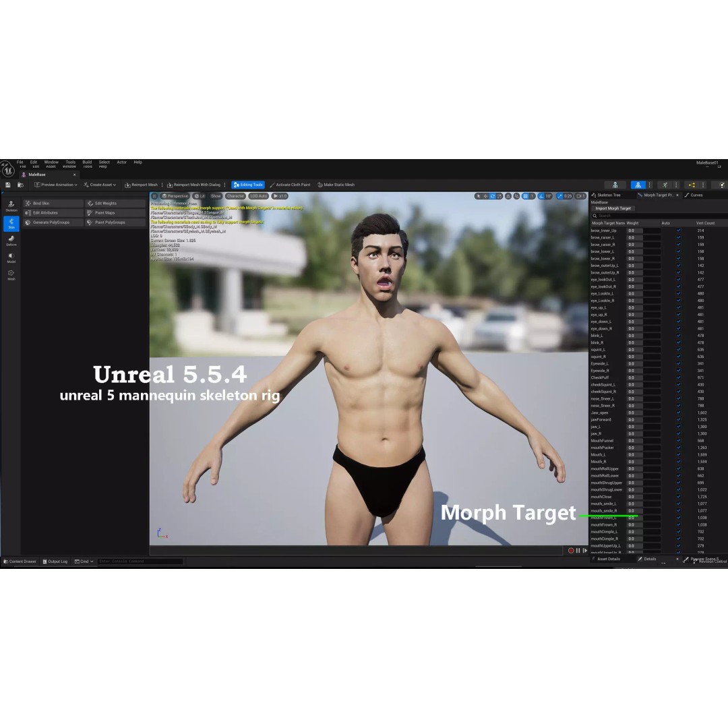Image resolution: width=728 pixels, height=728 pixels.
Task: Click the Browse to asset icon
Action: [x=20, y=185]
